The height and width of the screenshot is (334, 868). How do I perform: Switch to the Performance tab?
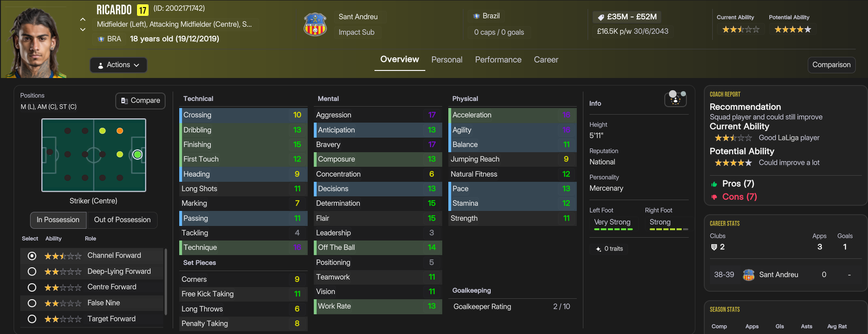pos(498,60)
